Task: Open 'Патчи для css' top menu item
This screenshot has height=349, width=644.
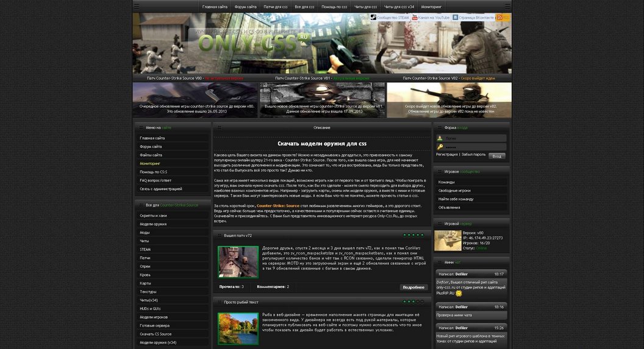Action: click(276, 7)
